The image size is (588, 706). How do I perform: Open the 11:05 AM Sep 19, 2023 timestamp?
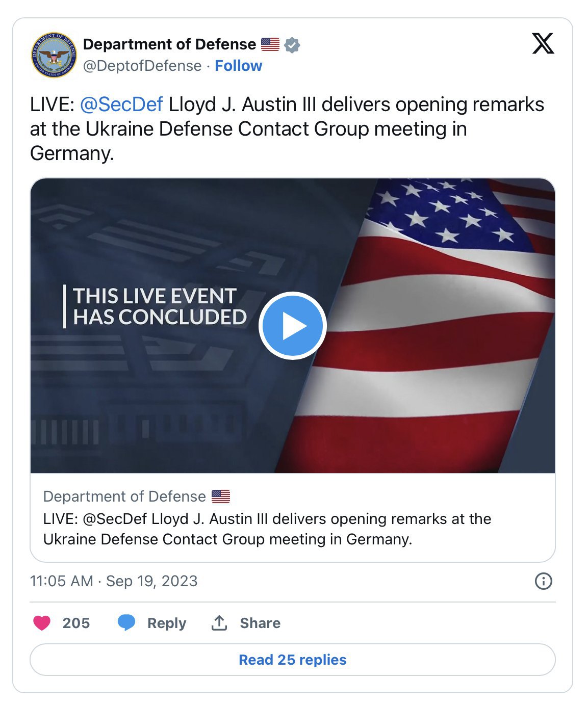[114, 581]
